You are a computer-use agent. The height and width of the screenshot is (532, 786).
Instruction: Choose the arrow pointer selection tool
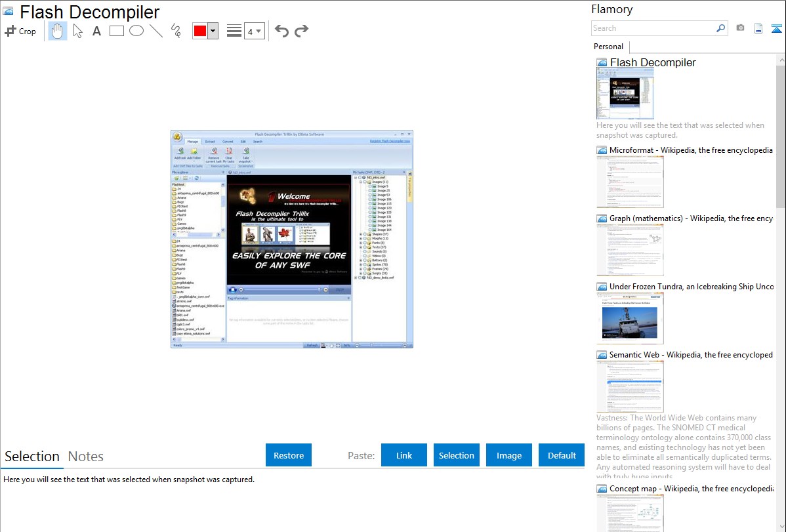tap(77, 31)
